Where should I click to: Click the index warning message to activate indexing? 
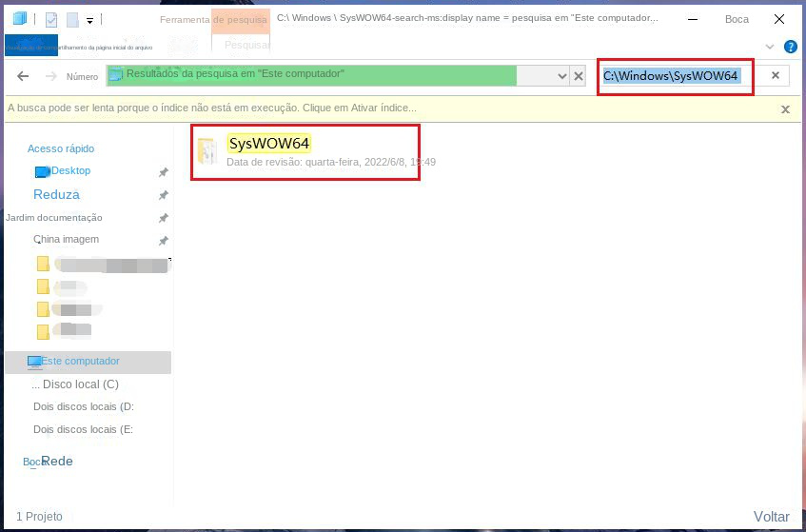click(x=212, y=108)
